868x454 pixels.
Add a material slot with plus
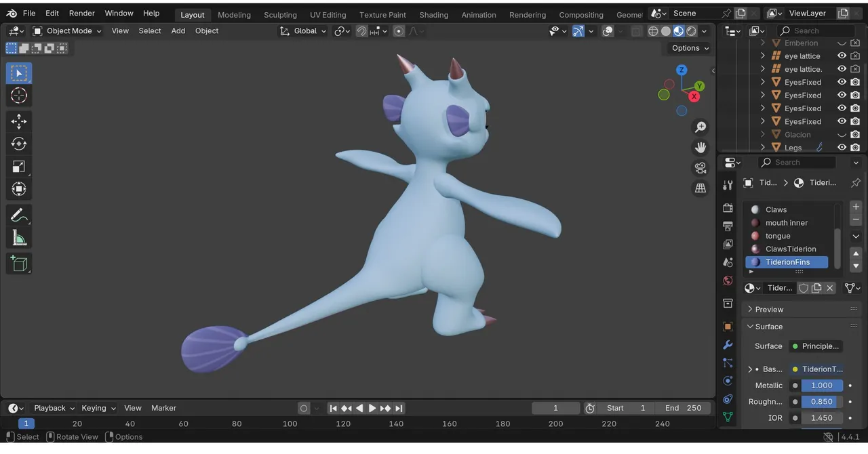pos(855,207)
